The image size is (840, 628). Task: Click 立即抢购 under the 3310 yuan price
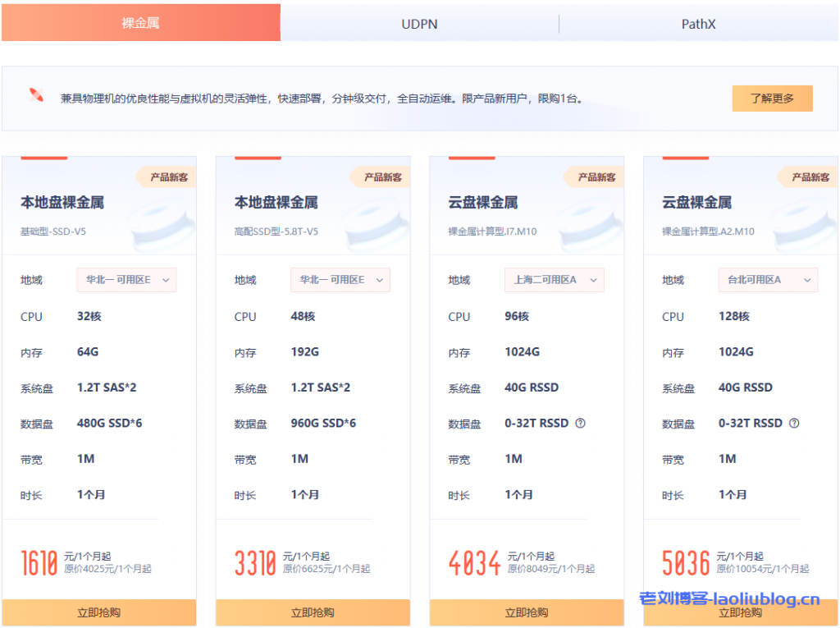pos(313,612)
